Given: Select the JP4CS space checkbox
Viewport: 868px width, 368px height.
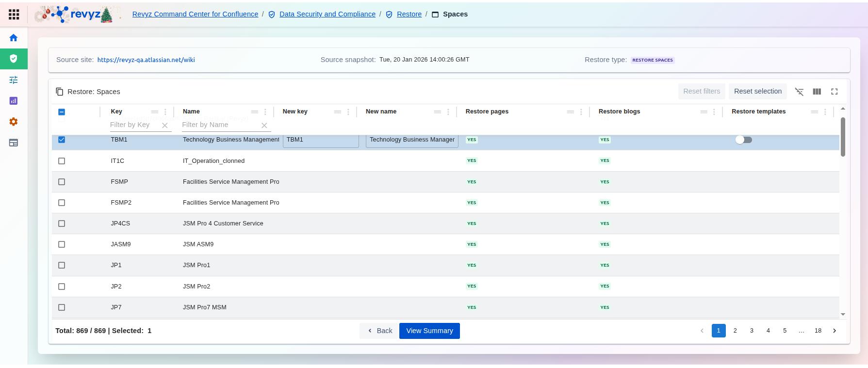Looking at the screenshot, I should tap(62, 224).
